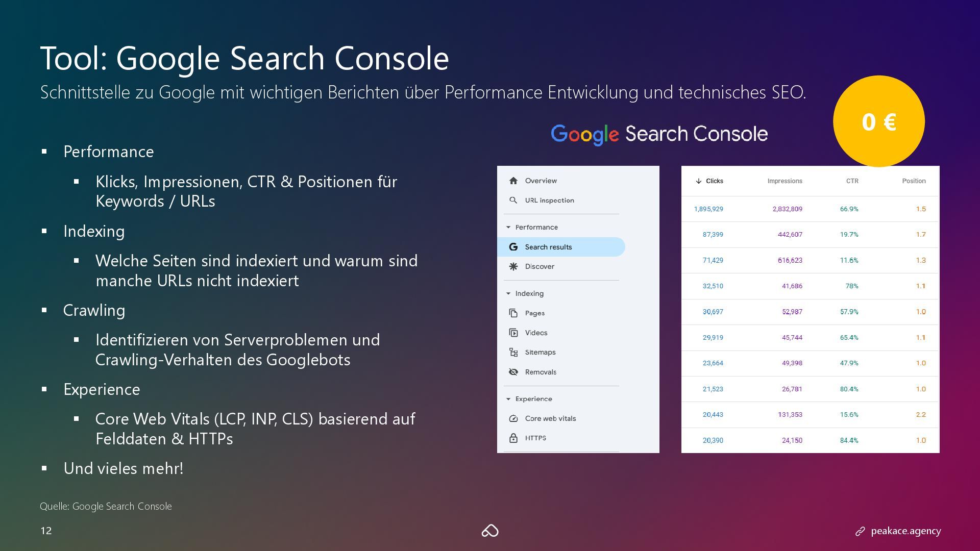The height and width of the screenshot is (551, 980).
Task: Click the Core web vitals gauge icon
Action: [x=513, y=418]
